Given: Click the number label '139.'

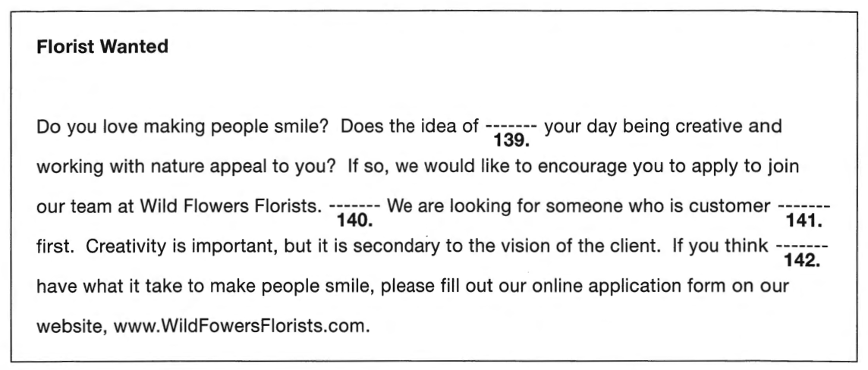Looking at the screenshot, I should [x=511, y=140].
